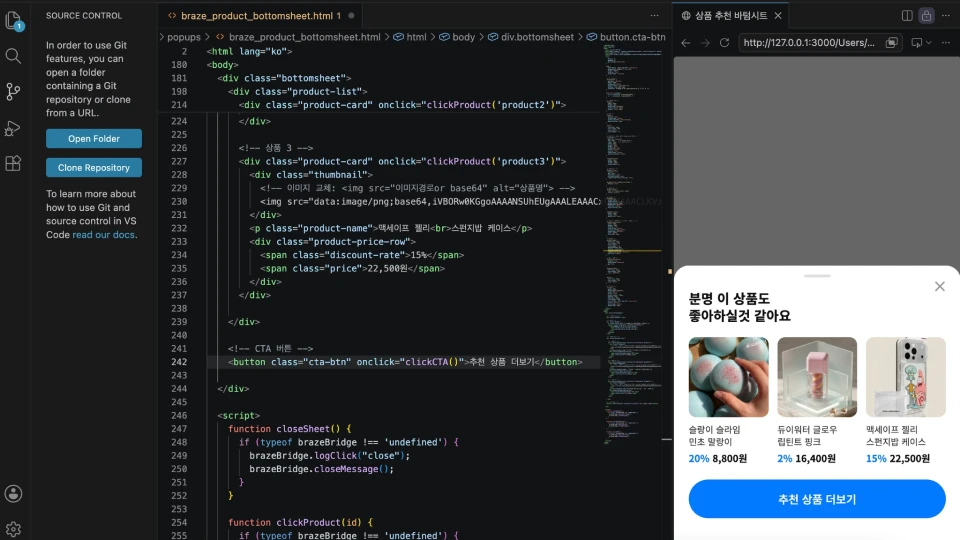
Task: Open the 듀이워터 글로우 product thumbnail
Action: tap(817, 377)
